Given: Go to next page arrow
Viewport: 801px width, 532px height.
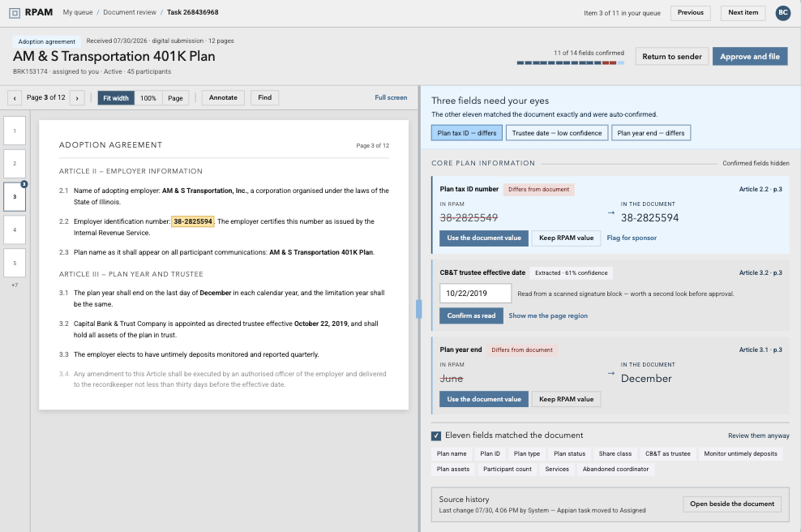Looking at the screenshot, I should [77, 97].
